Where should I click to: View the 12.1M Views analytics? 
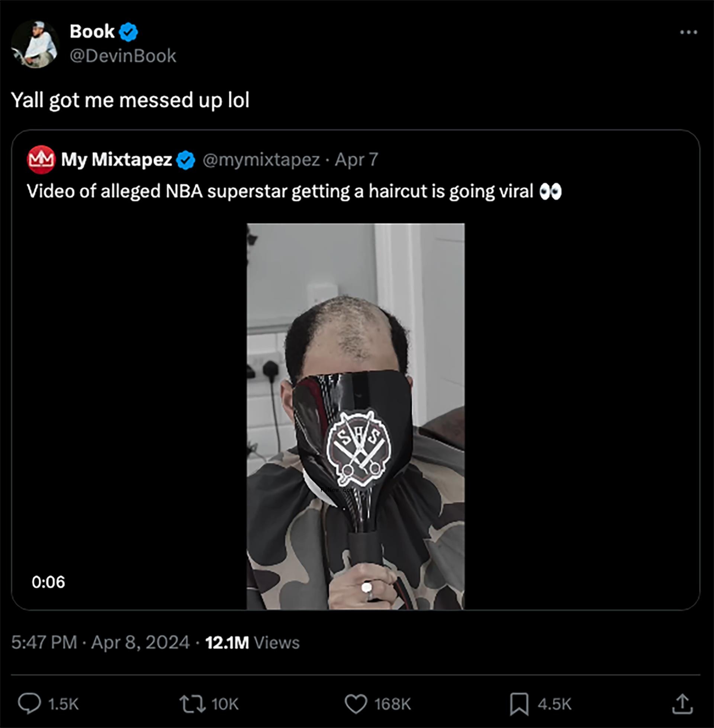(x=253, y=642)
